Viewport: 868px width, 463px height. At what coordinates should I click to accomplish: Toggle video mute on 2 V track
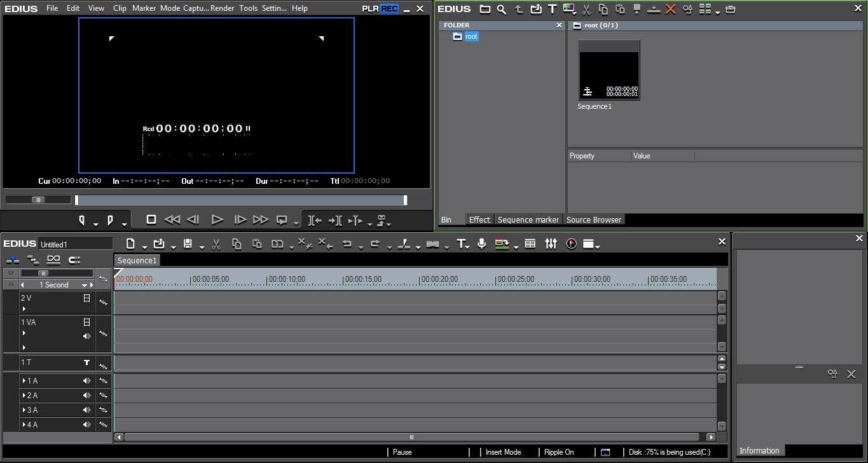pyautogui.click(x=86, y=298)
